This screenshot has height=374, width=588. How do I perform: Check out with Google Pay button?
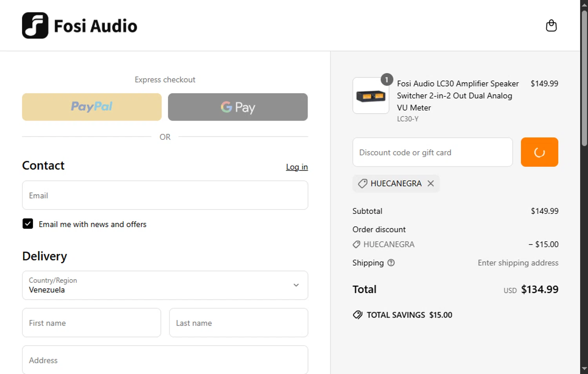coord(238,107)
